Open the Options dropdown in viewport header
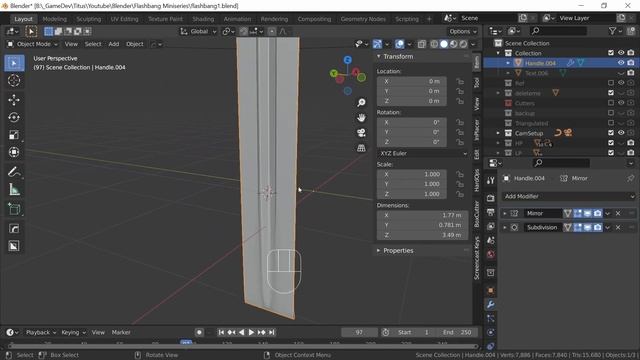Screen dimensions: 640x360 462,31
